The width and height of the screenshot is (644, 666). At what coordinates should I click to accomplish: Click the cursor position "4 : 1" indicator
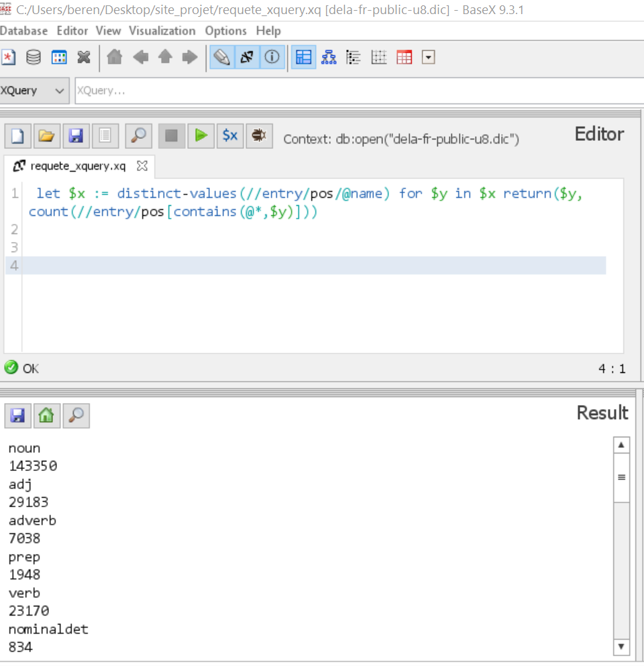pos(612,369)
